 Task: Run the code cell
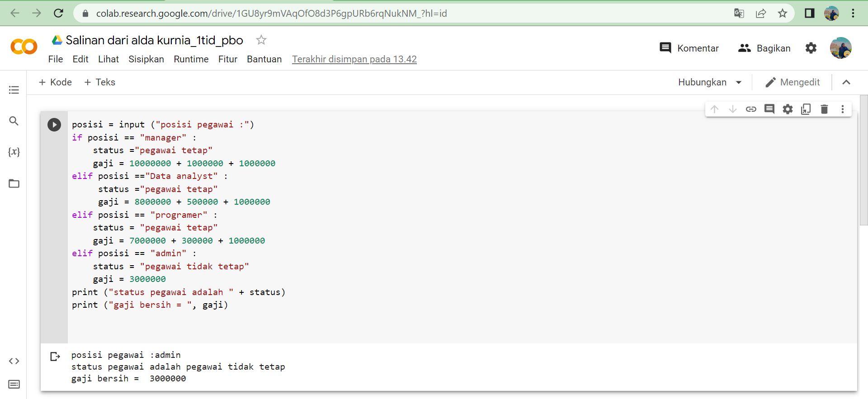54,125
